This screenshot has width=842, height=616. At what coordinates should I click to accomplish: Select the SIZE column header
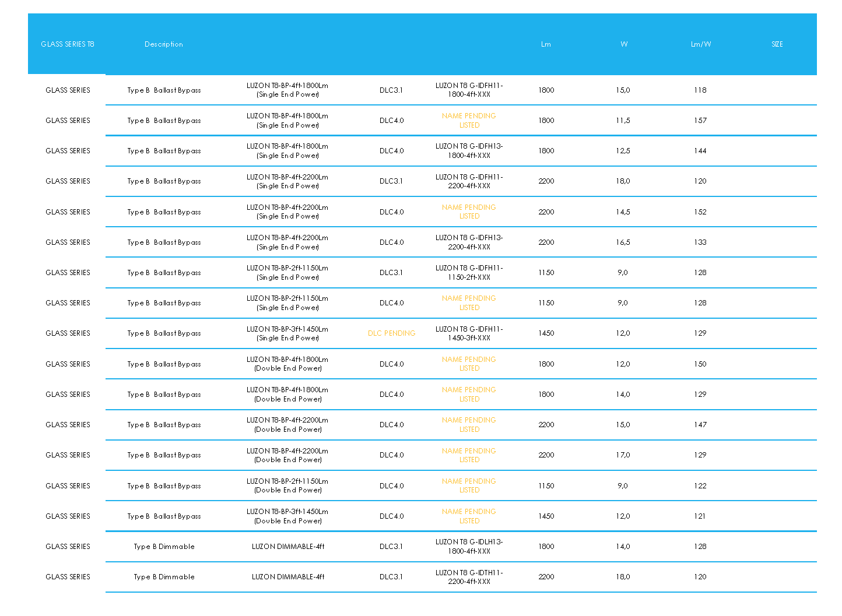777,44
